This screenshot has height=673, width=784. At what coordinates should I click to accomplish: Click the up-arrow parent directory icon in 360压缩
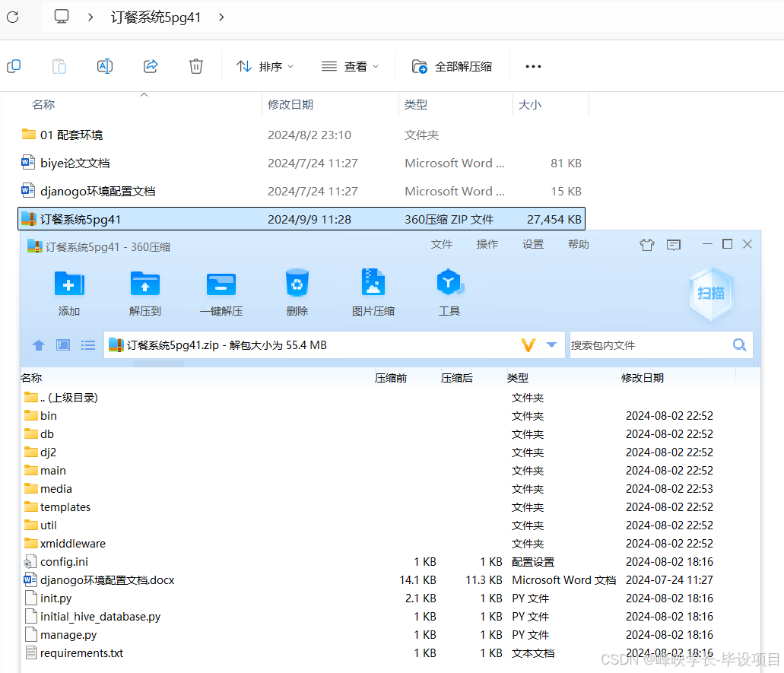[x=38, y=344]
